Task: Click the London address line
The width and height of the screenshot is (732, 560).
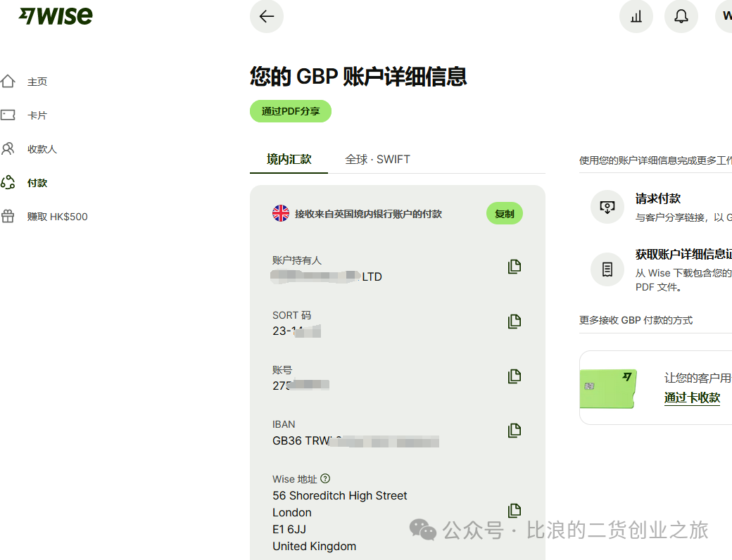Action: (292, 512)
